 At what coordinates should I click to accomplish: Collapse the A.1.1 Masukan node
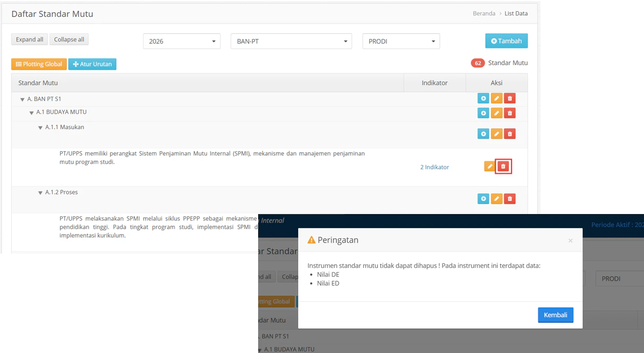pos(40,127)
